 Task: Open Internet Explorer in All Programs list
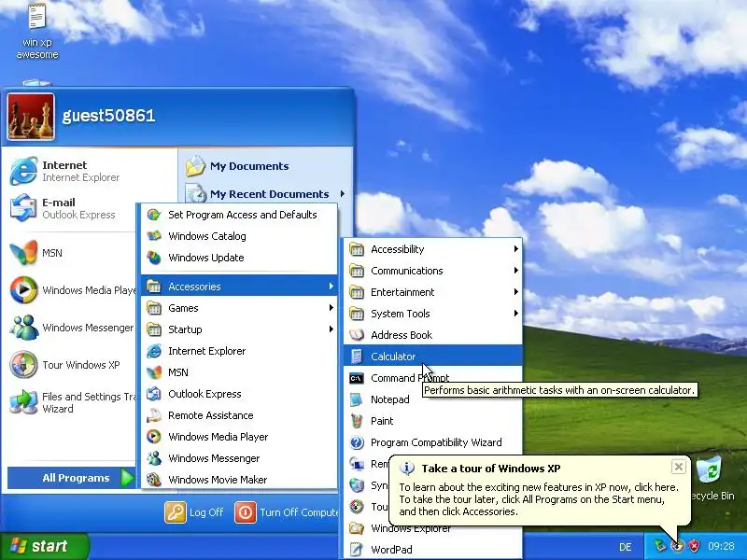tap(239, 351)
